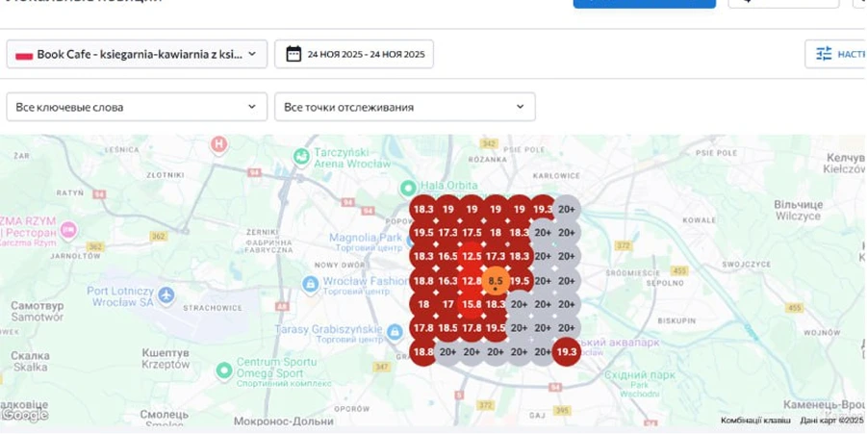The width and height of the screenshot is (868, 434).
Task: Click the Самотвур Samotwór place label
Action: [38, 312]
